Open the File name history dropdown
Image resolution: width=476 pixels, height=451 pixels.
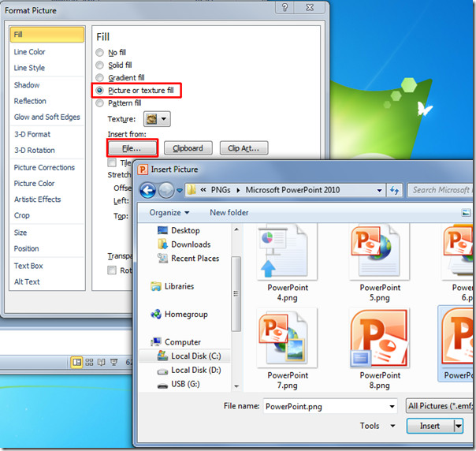click(392, 406)
